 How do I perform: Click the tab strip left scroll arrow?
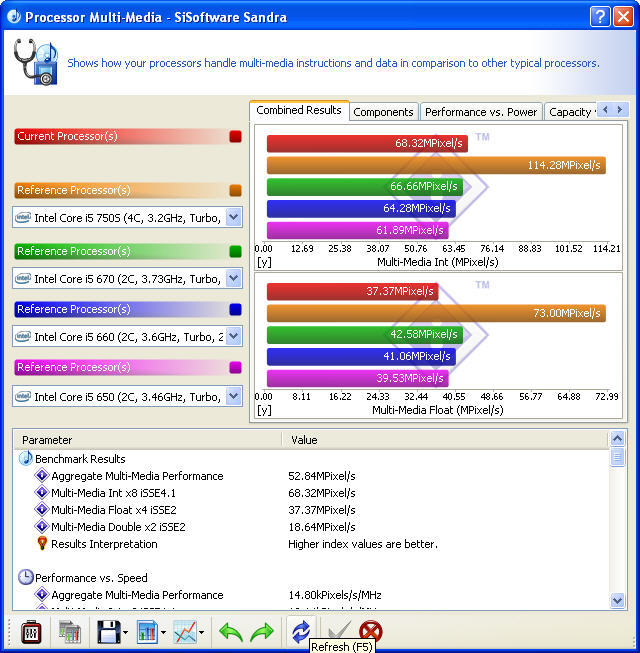point(605,110)
